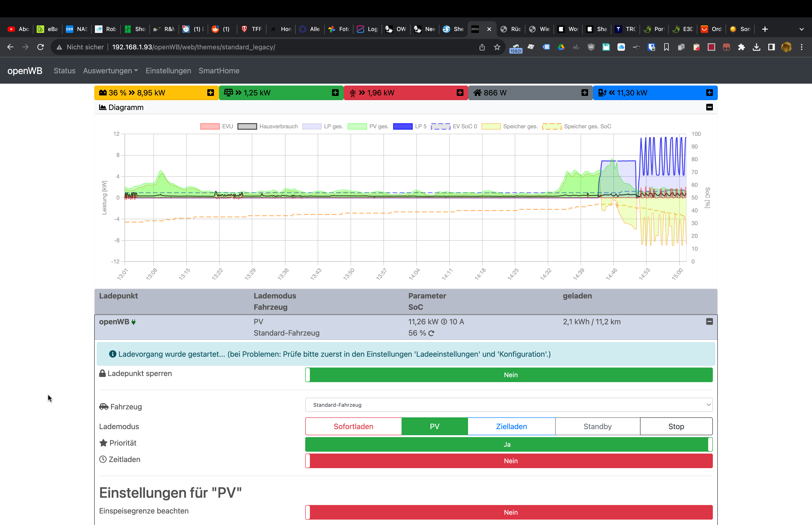
Task: Expand the green PV power tile plus icon
Action: (335, 93)
